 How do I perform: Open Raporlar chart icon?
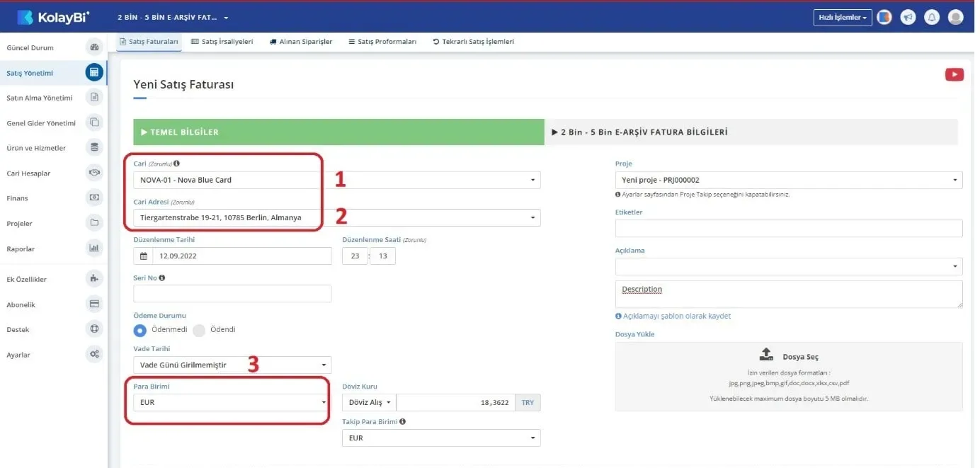tap(94, 249)
